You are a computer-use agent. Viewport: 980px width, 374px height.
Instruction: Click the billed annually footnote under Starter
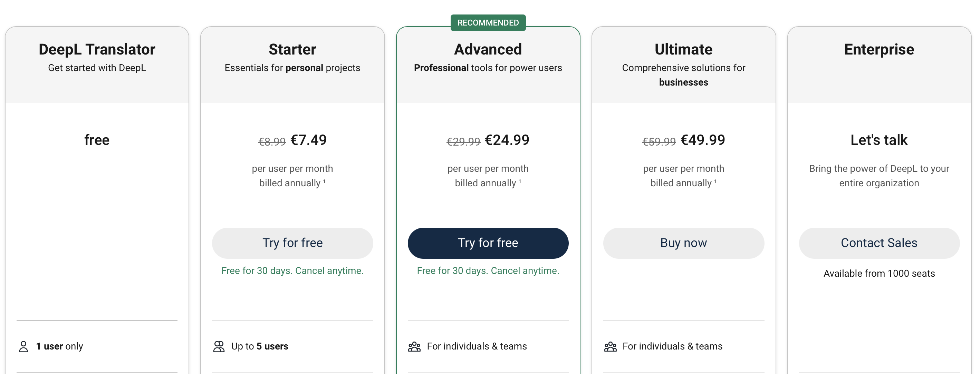pyautogui.click(x=324, y=181)
